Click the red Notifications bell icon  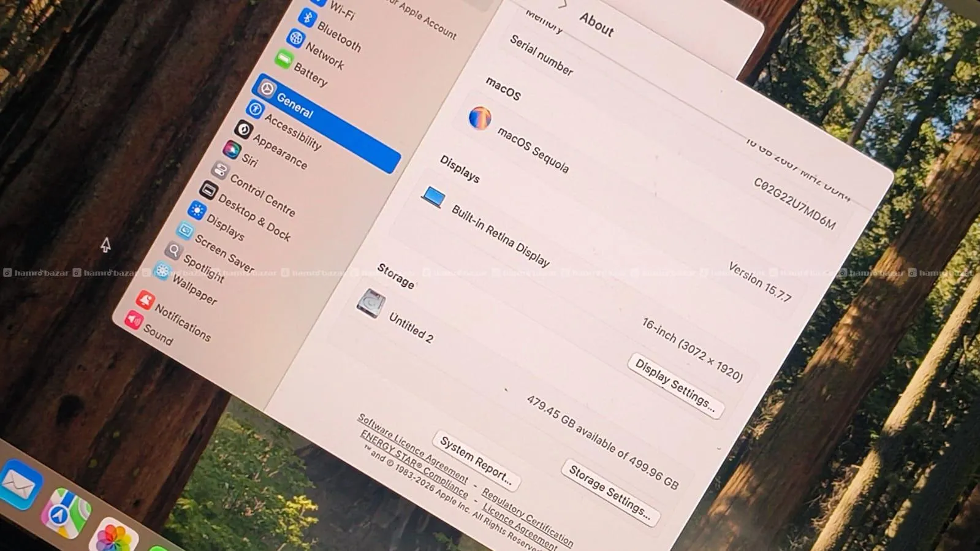[x=145, y=300]
